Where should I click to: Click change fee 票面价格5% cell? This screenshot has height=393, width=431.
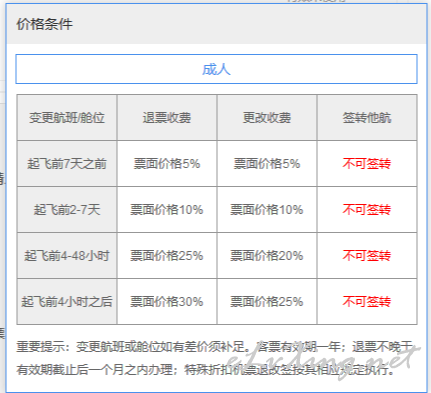(267, 164)
